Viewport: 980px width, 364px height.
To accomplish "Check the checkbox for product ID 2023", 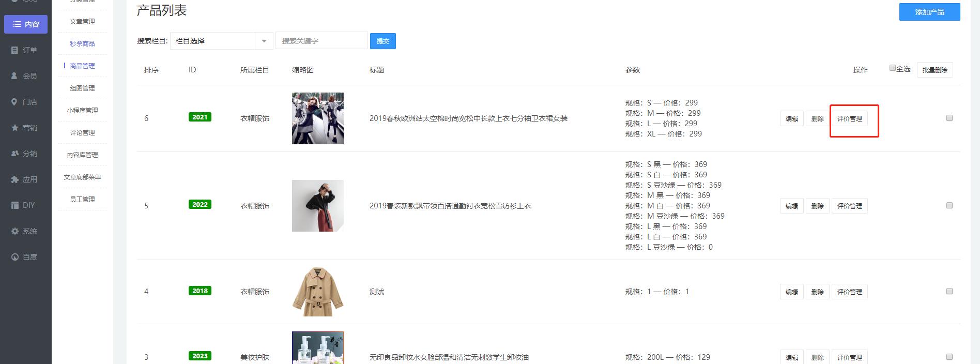I will point(950,357).
